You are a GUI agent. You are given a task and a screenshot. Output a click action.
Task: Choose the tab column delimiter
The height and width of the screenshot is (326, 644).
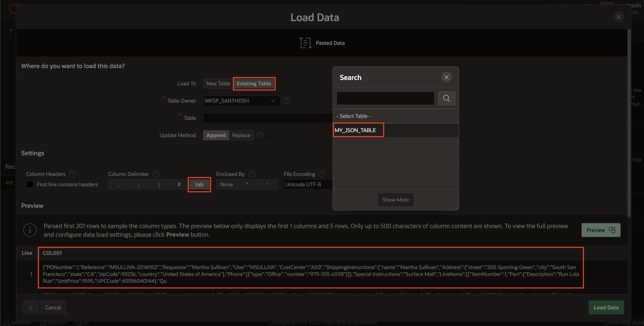[199, 185]
